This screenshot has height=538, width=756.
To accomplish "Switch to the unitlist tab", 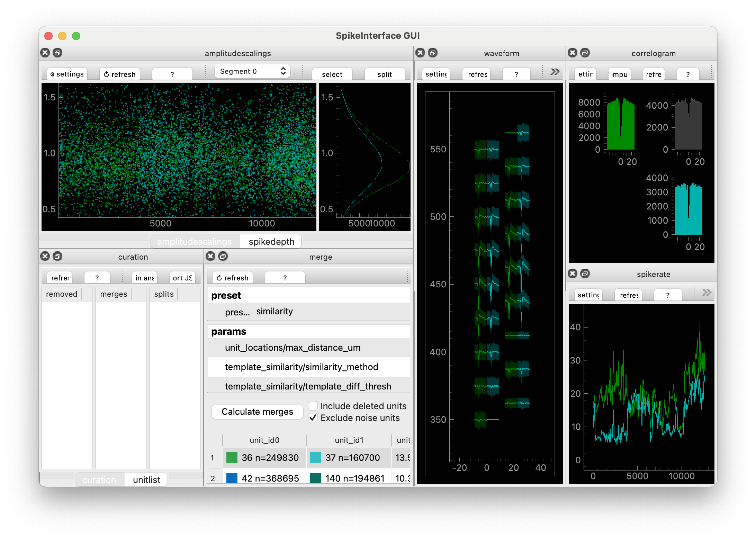I will pos(146,480).
